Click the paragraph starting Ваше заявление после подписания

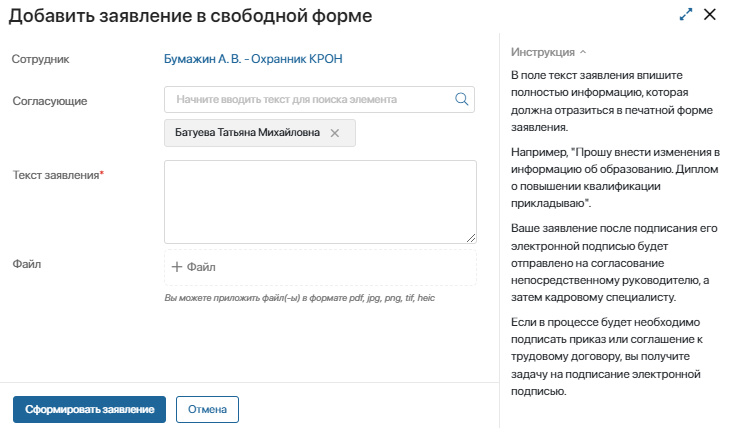[x=614, y=263]
